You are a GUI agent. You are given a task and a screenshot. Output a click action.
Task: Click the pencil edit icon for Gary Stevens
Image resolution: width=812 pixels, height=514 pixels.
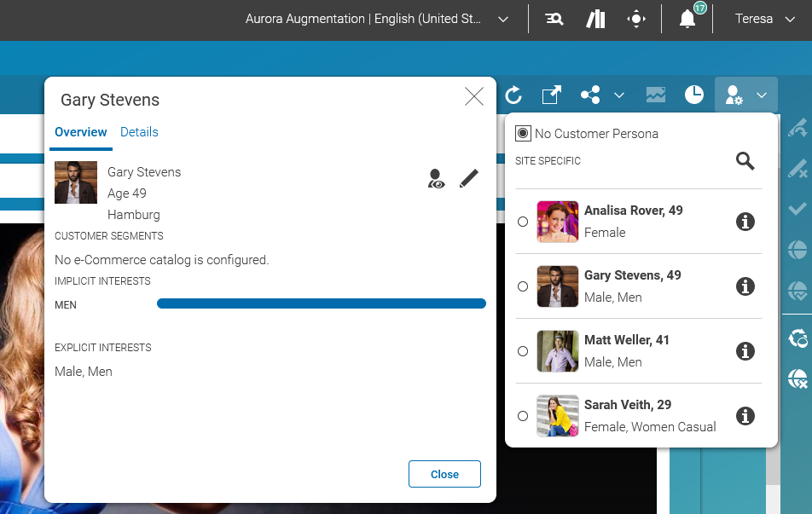click(x=468, y=178)
